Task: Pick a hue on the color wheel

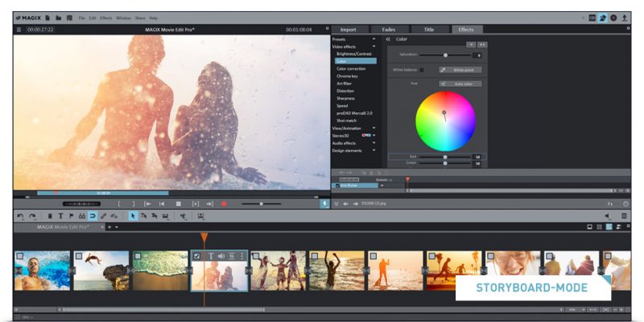Action: coord(446,122)
